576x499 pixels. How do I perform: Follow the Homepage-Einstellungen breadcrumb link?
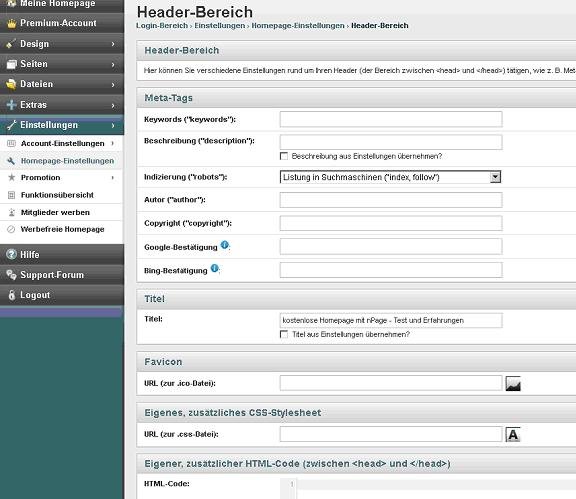pyautogui.click(x=298, y=26)
